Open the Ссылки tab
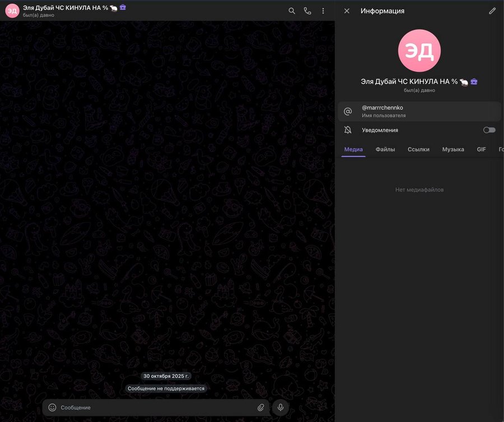504x422 pixels. [x=418, y=149]
